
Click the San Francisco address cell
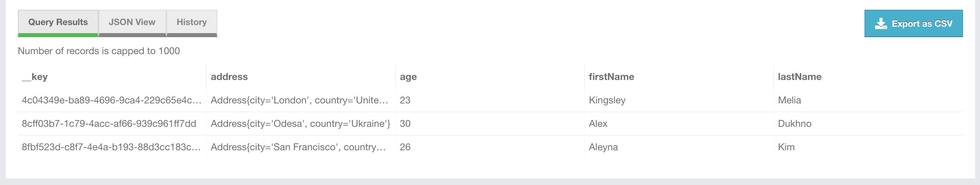[x=298, y=147]
